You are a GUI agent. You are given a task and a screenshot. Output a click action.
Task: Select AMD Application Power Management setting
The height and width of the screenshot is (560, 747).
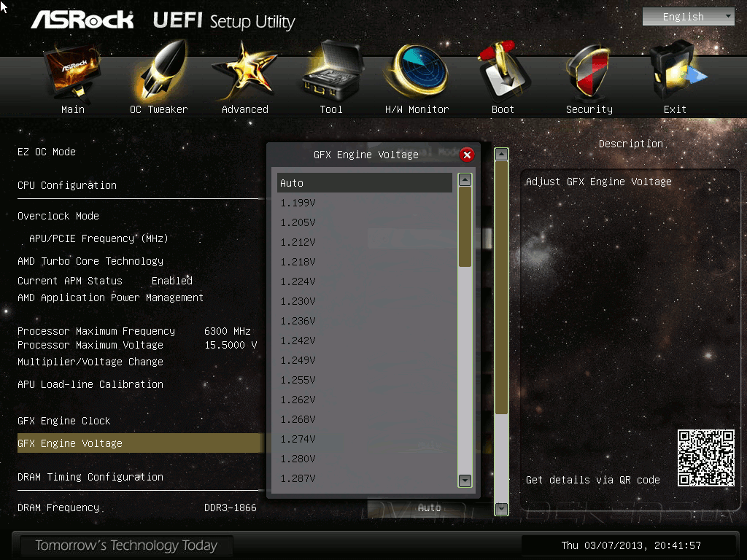tap(111, 297)
